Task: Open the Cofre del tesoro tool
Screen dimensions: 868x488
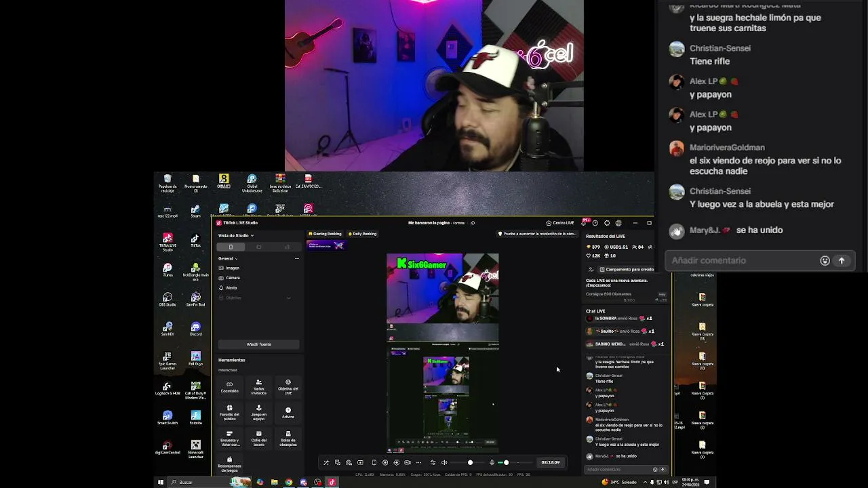Action: (258, 438)
